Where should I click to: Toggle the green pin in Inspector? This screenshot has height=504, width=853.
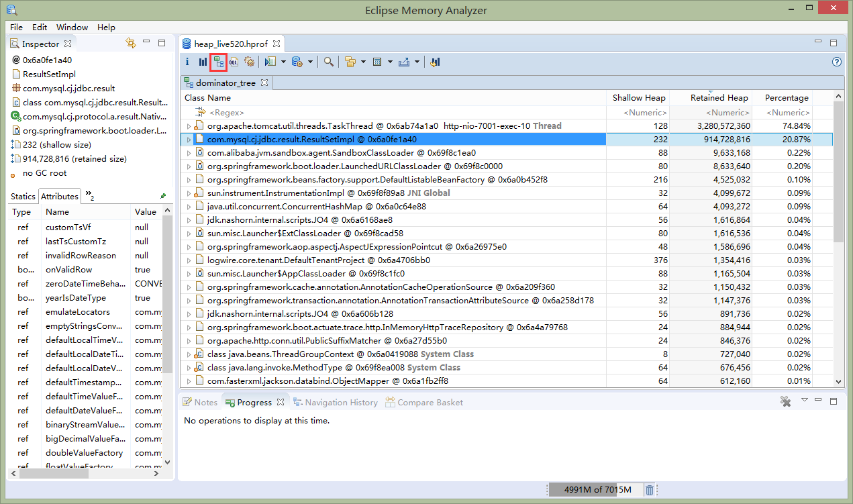pos(163,196)
